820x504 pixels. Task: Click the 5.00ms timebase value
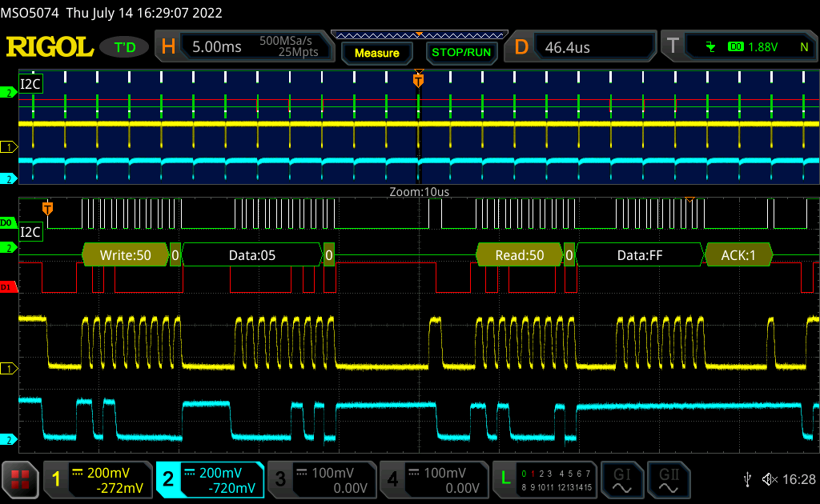(x=216, y=47)
